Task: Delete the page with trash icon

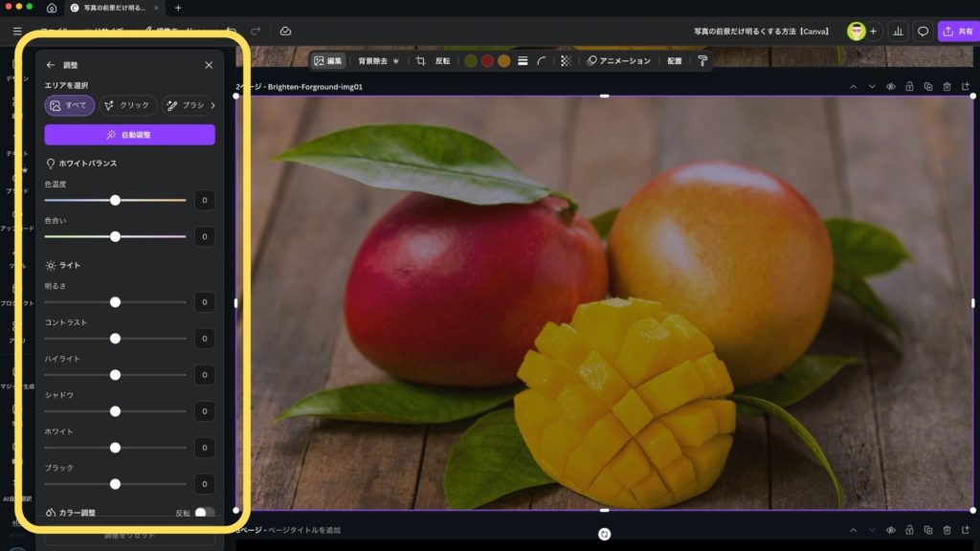Action: pos(947,87)
